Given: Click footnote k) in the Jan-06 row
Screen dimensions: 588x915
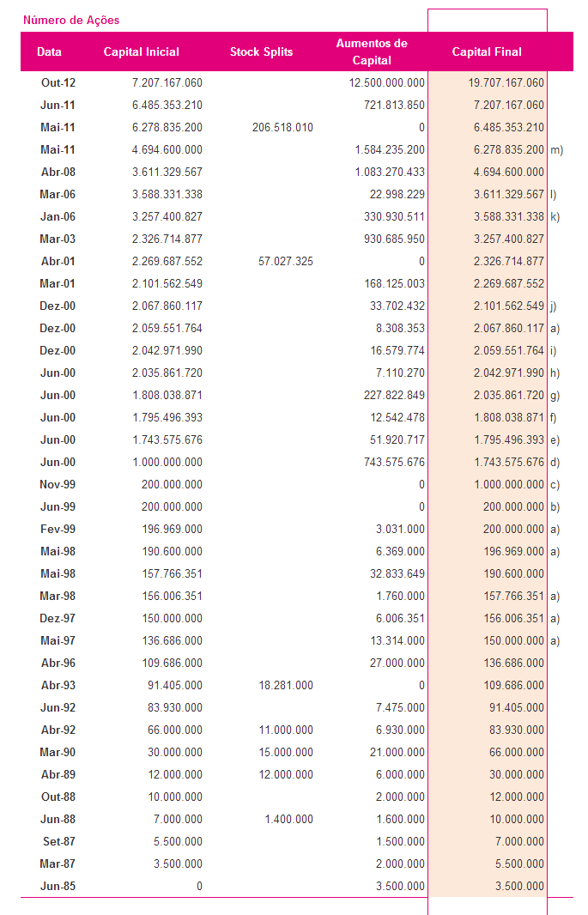Looking at the screenshot, I should click(x=555, y=217).
